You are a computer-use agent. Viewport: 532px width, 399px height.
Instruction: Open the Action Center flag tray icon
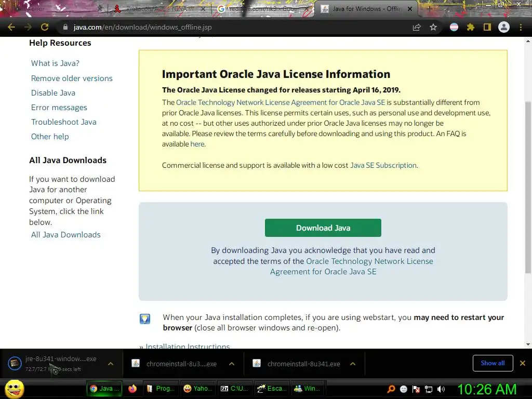click(x=416, y=389)
